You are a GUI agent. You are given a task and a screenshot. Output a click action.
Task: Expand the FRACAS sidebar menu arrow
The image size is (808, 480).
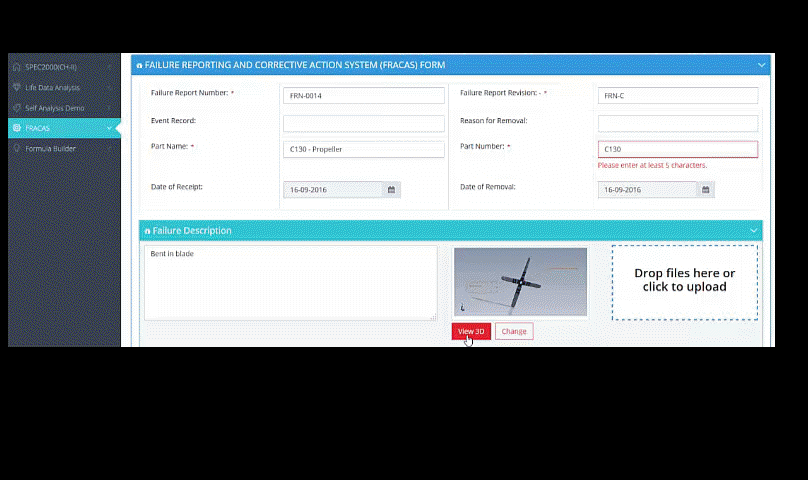pyautogui.click(x=109, y=128)
